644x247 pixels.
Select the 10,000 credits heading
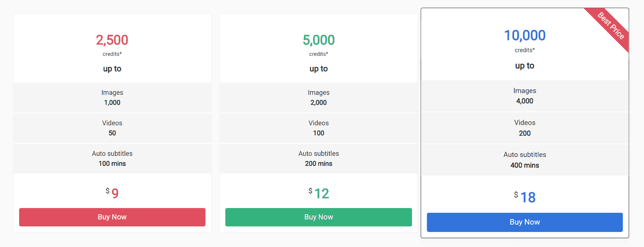pos(525,36)
